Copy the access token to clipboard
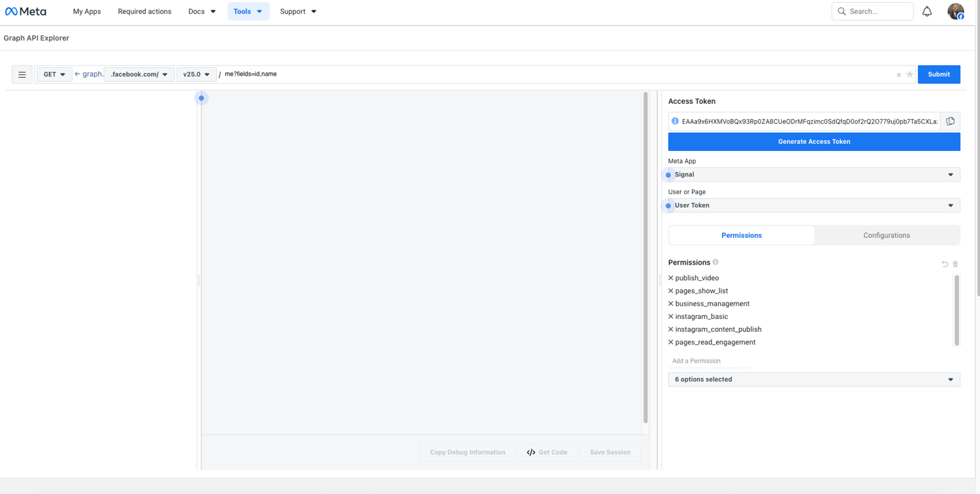Screen dimensions: 980x494 950,122
